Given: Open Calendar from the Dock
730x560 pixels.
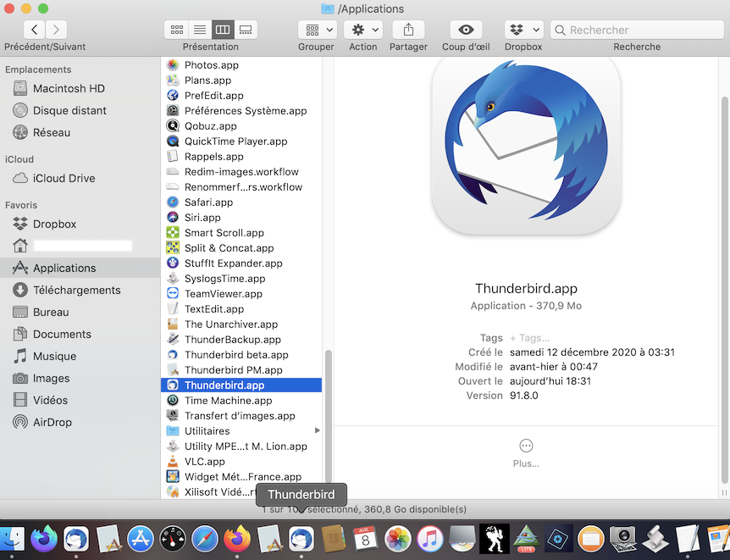Looking at the screenshot, I should [366, 539].
